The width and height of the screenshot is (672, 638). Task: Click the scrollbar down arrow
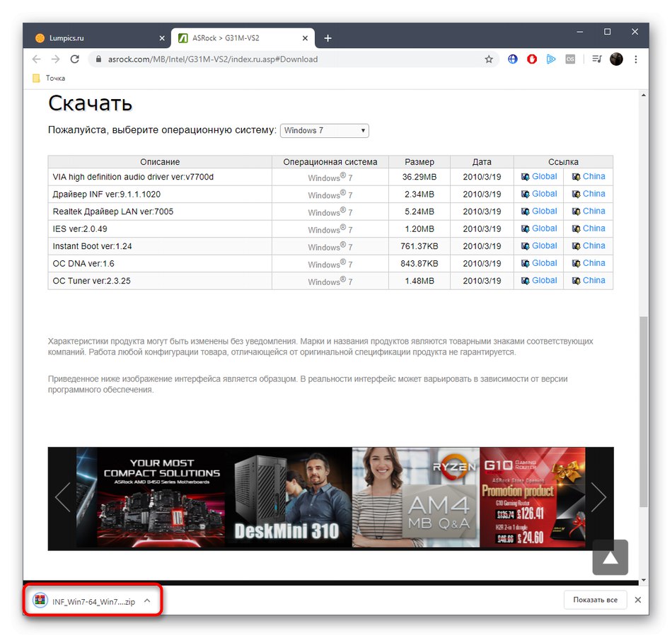[x=643, y=580]
